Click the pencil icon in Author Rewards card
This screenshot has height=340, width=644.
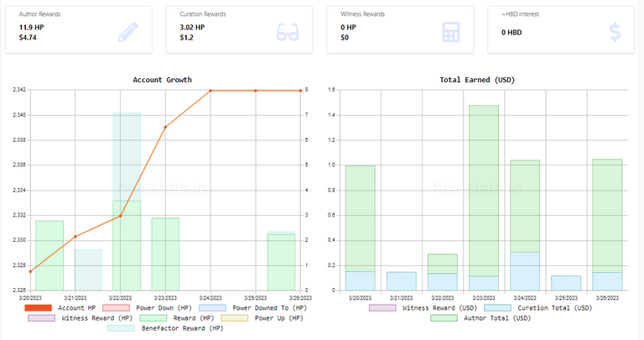point(128,32)
